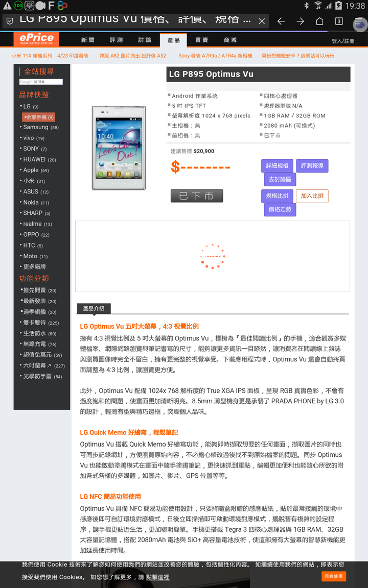
Task: Open the 評測 navigation tab
Action: click(x=116, y=40)
